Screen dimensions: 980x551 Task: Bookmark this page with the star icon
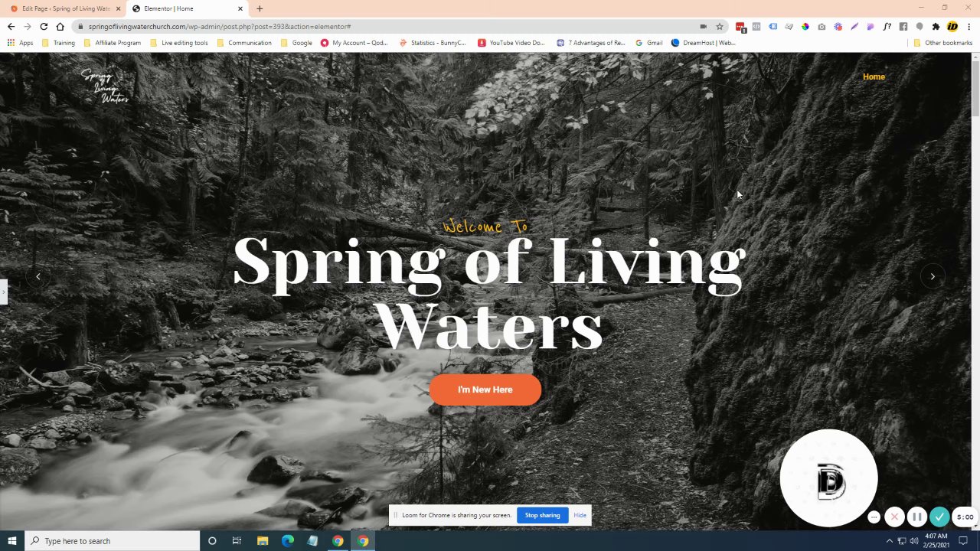click(x=720, y=26)
